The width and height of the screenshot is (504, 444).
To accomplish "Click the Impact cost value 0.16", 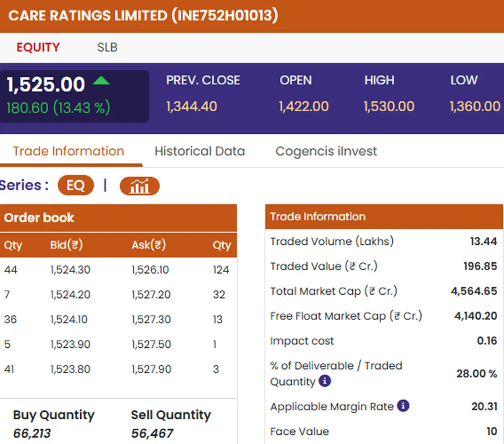I will point(487,340).
